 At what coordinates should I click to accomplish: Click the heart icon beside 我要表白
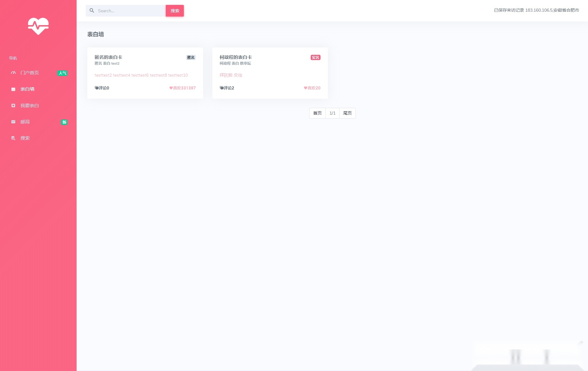pyautogui.click(x=13, y=106)
